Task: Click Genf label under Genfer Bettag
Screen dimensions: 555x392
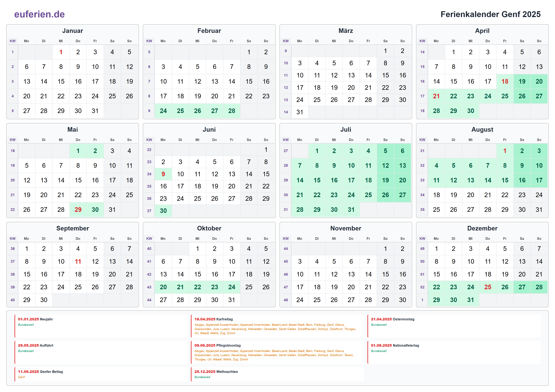Action: click(x=21, y=377)
